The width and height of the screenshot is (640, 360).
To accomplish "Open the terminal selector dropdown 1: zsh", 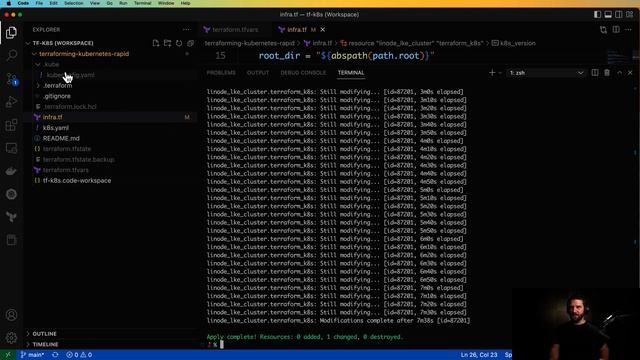I will coord(546,73).
